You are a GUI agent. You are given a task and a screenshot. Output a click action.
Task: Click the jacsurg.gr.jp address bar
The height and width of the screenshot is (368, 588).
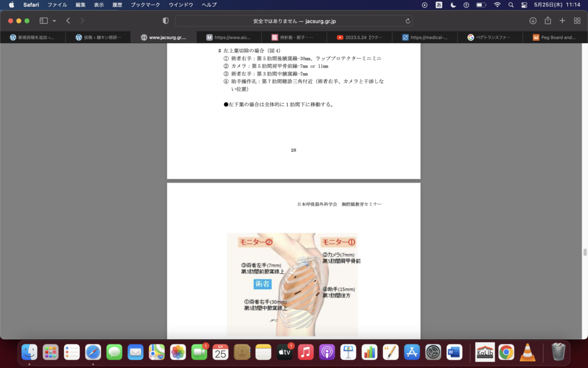[294, 21]
